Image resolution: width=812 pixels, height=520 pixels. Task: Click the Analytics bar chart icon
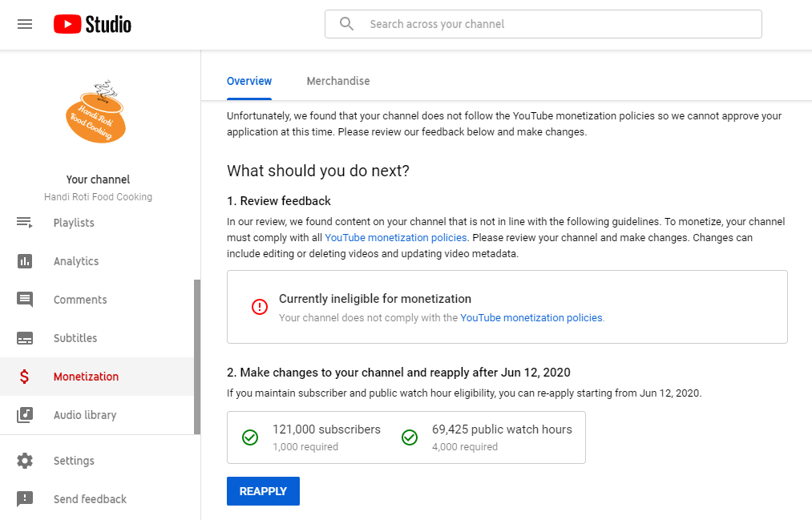point(25,261)
